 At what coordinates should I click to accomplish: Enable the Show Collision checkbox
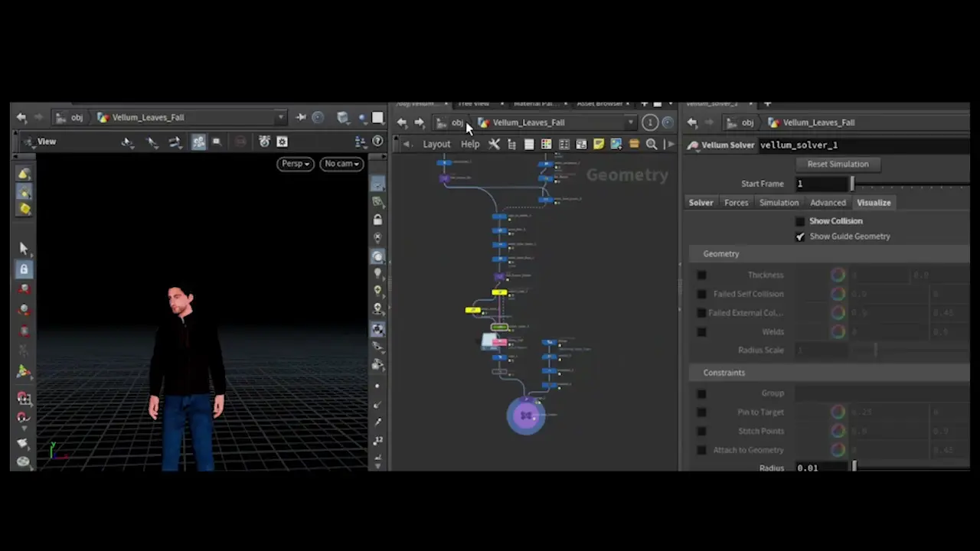pyautogui.click(x=800, y=221)
